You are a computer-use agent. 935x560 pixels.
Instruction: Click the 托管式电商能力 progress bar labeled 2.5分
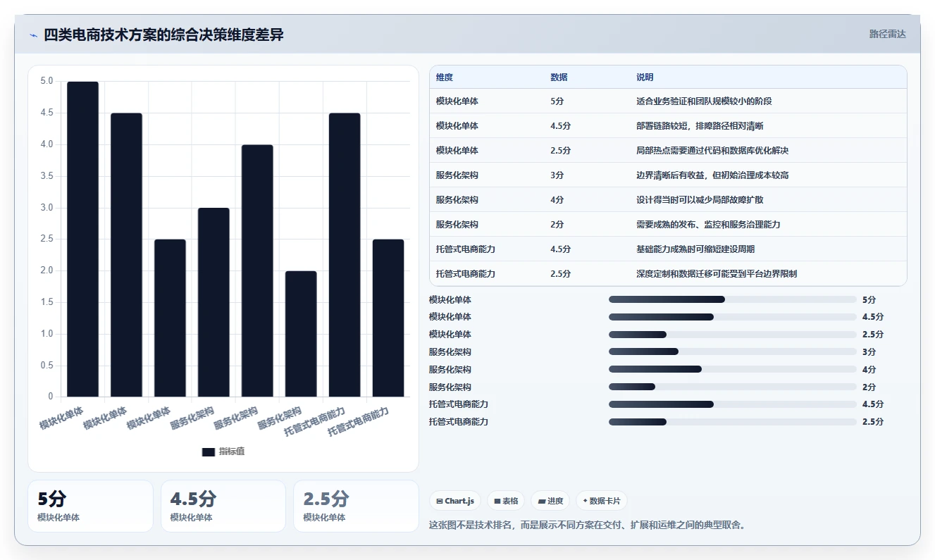click(733, 422)
